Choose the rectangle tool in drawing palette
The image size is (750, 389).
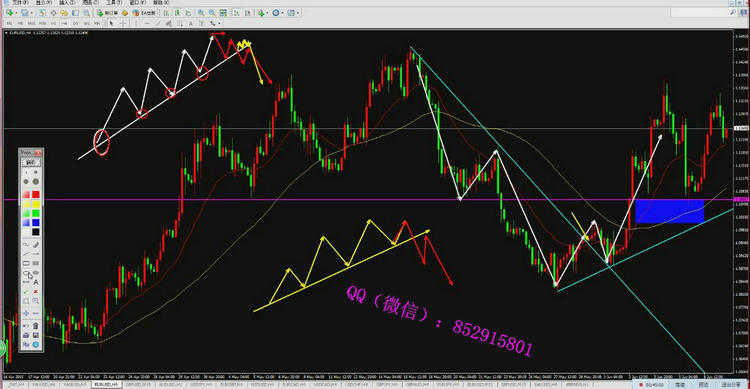(x=26, y=264)
